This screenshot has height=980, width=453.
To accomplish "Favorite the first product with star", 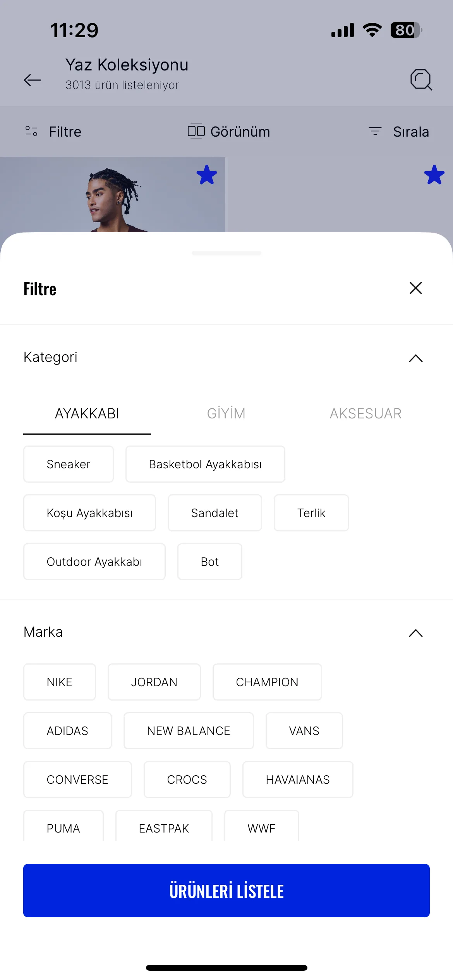I will (206, 175).
